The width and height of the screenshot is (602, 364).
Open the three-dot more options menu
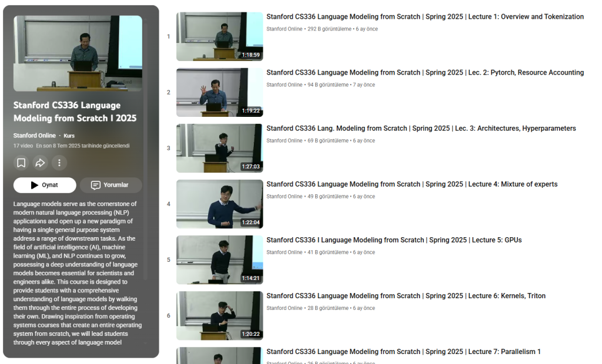59,163
